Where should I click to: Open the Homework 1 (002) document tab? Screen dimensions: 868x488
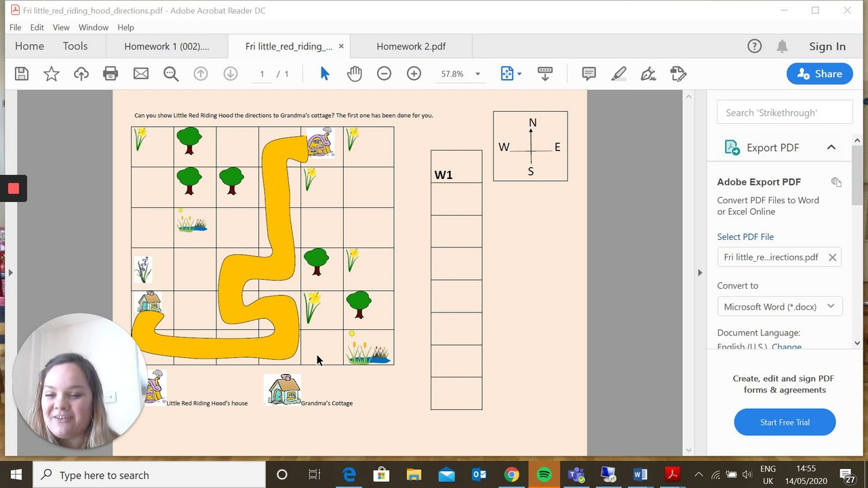pyautogui.click(x=167, y=46)
